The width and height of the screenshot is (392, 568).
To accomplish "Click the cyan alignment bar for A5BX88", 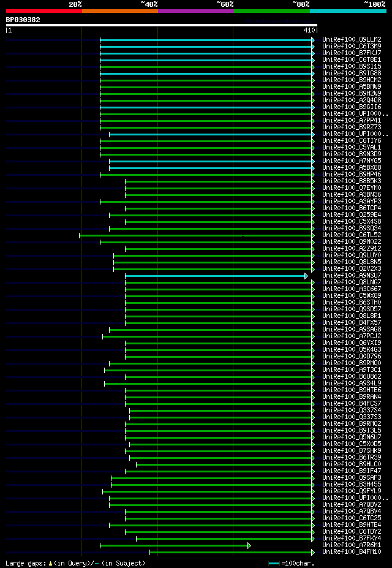I will (x=212, y=168).
